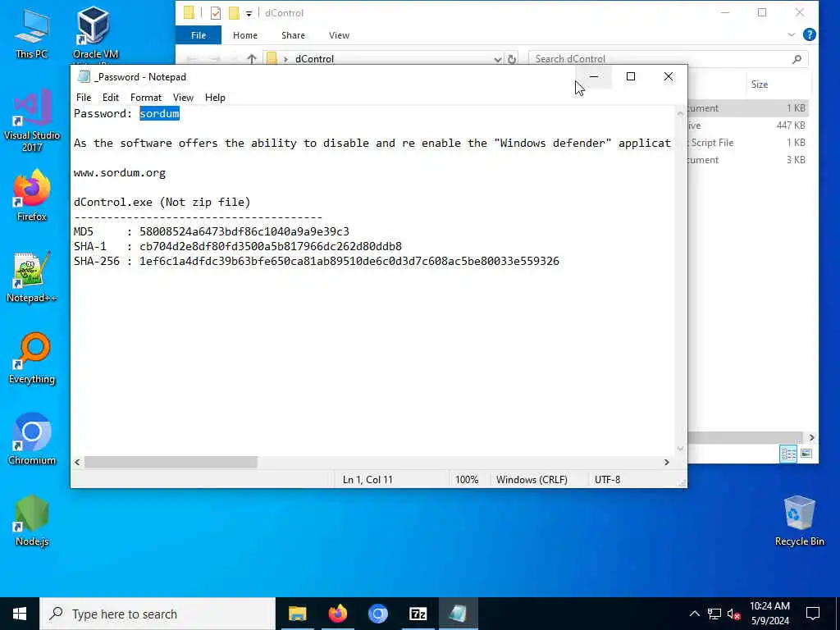The height and width of the screenshot is (630, 840).
Task: Expand the Explorer ribbon chevron
Action: coord(792,34)
